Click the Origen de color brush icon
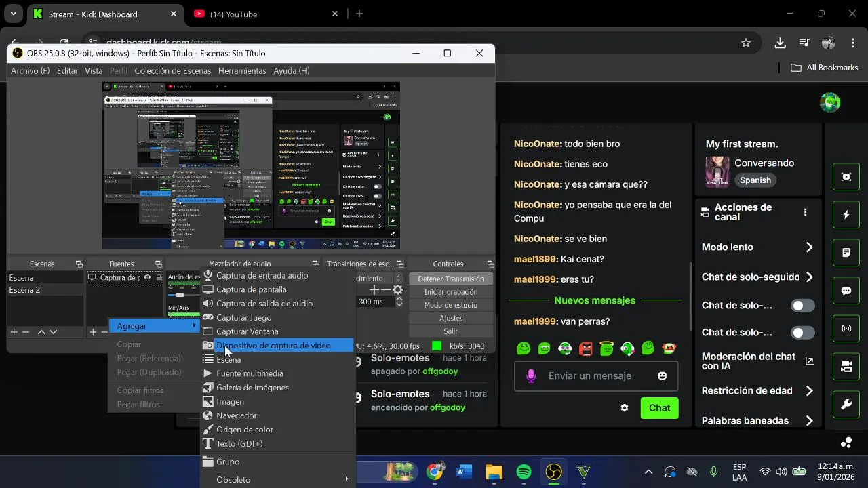 (x=208, y=430)
